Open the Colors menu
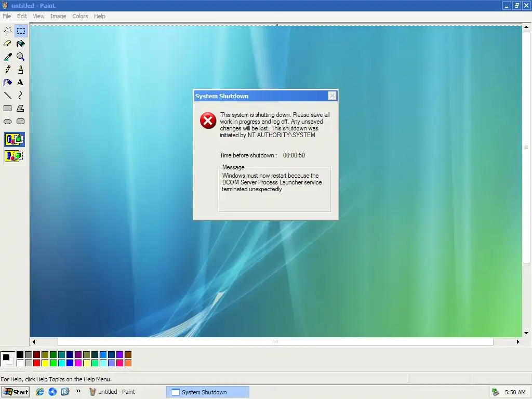 tap(80, 16)
